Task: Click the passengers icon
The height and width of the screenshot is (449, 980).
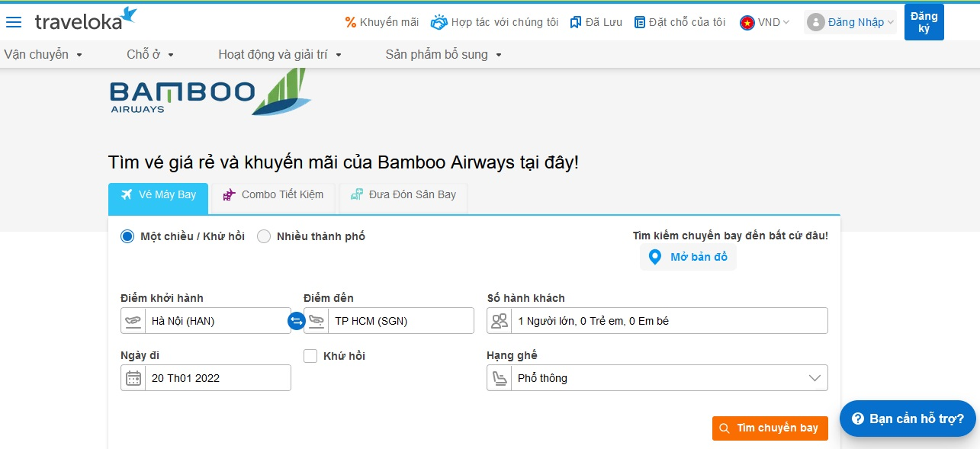Action: click(500, 321)
